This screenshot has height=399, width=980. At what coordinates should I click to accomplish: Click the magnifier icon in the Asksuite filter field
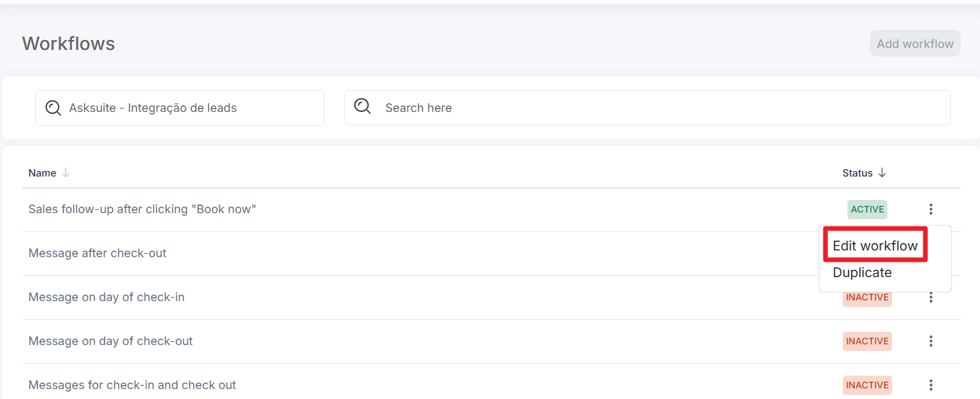(53, 108)
